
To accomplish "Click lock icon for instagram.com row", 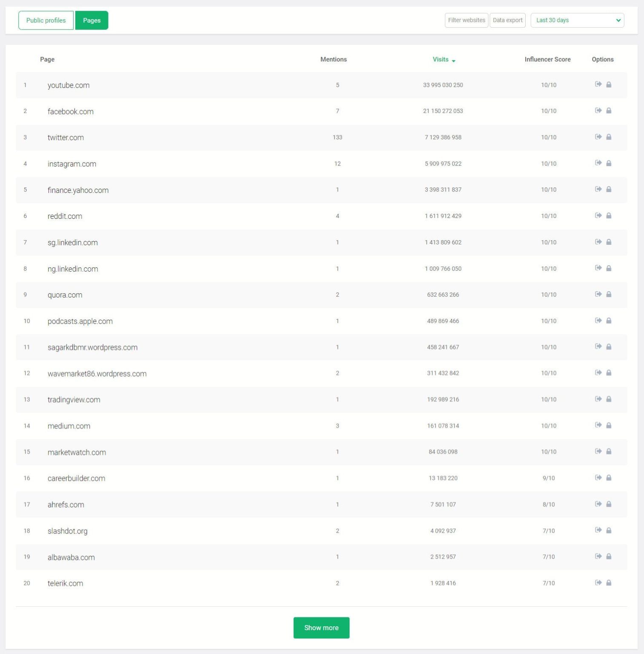I will 609,163.
